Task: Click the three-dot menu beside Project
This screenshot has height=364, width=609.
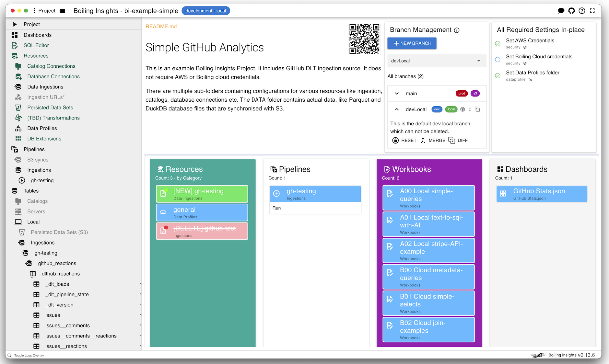Action: 34,11
